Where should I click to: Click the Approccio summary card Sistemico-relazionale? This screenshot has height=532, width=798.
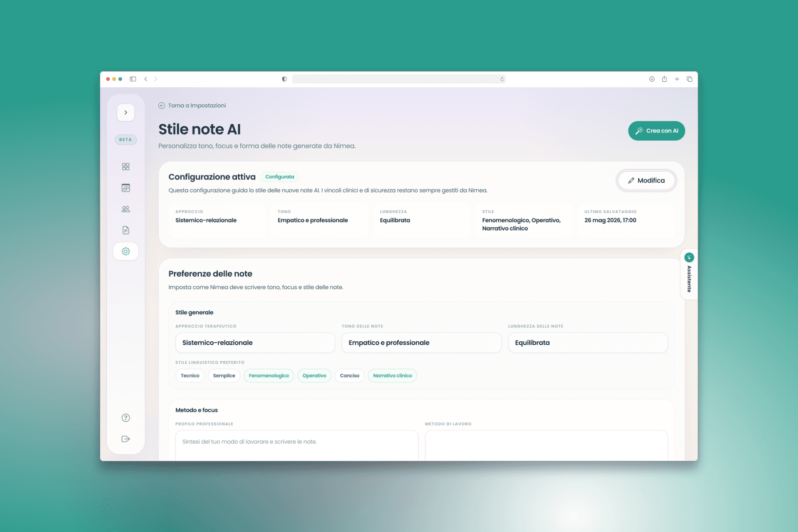tap(216, 220)
